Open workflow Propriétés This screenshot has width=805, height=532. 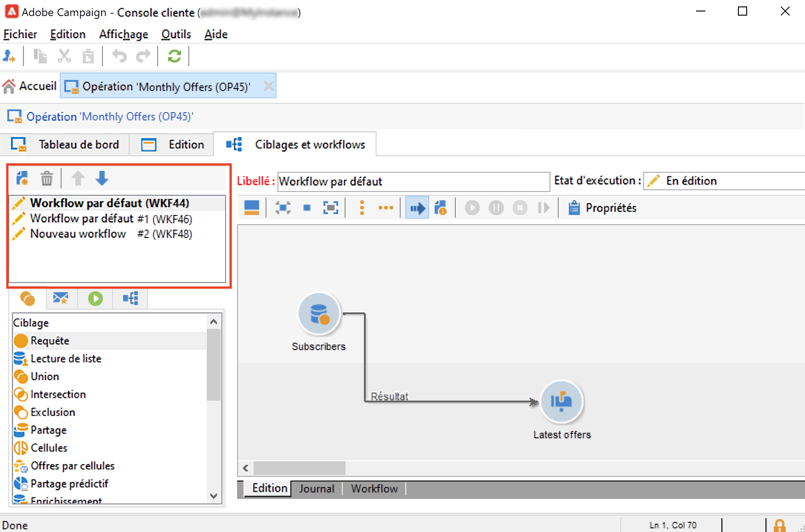(x=602, y=208)
